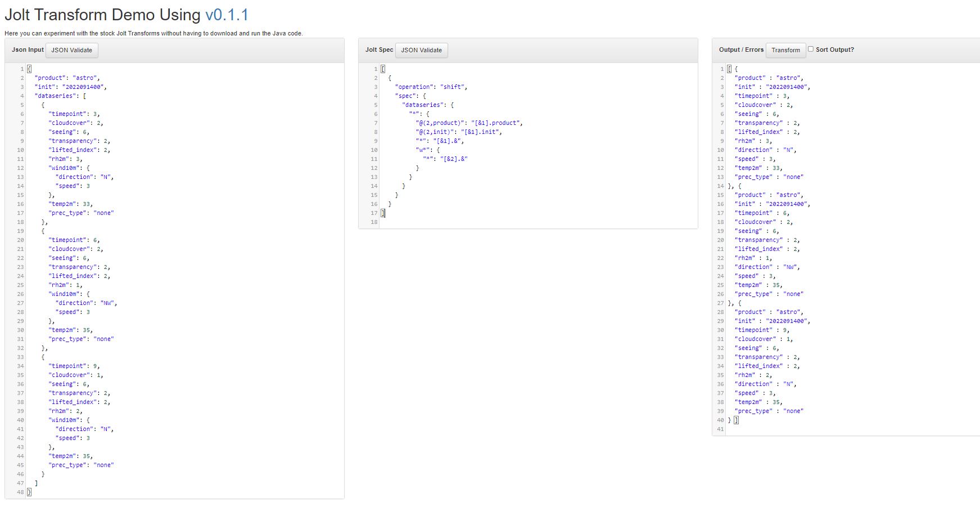The width and height of the screenshot is (980, 507).
Task: Click the "Jolt Spec" panel heading
Action: pyautogui.click(x=379, y=50)
